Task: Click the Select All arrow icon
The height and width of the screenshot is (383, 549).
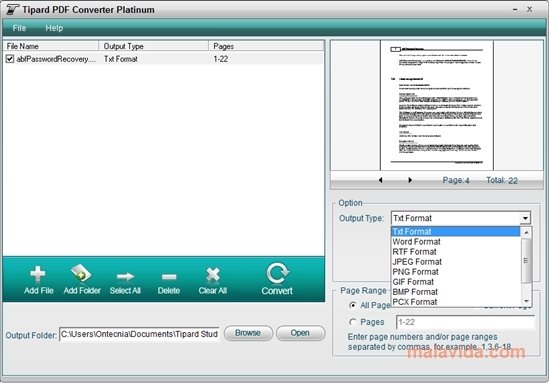Action: pos(125,277)
